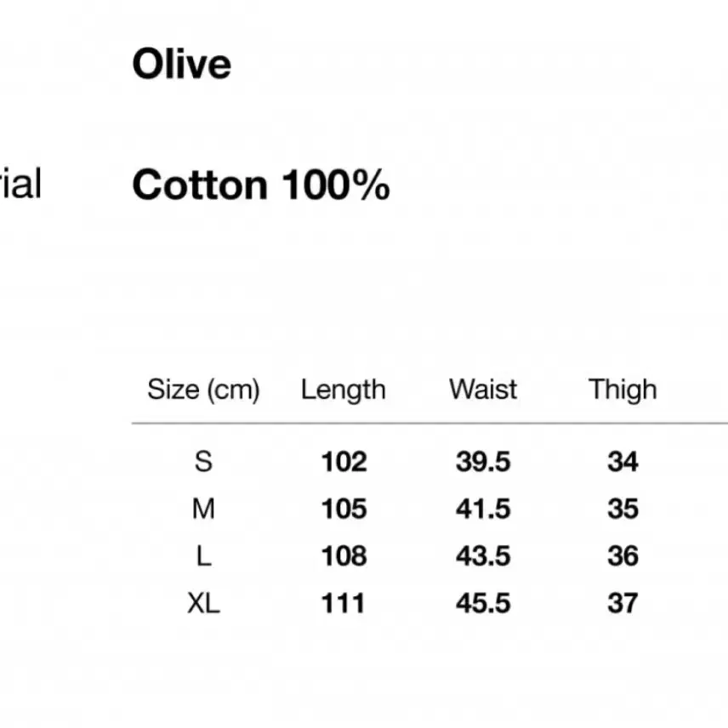Screen dimensions: 728x728
Task: Click the 102 length value
Action: [x=344, y=462]
